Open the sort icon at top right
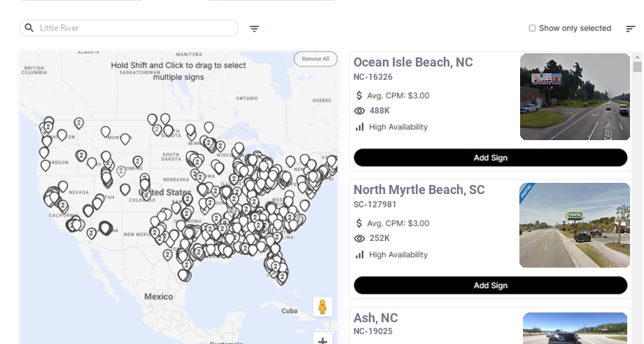 [x=630, y=29]
